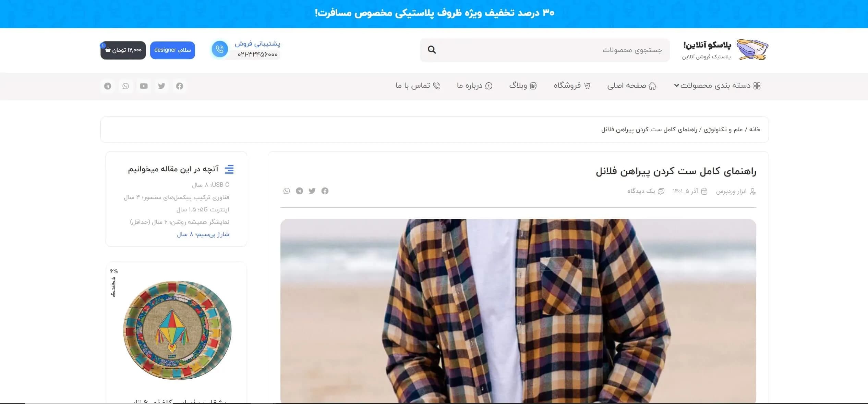Share the article via WhatsApp
This screenshot has height=404, width=868.
(287, 191)
